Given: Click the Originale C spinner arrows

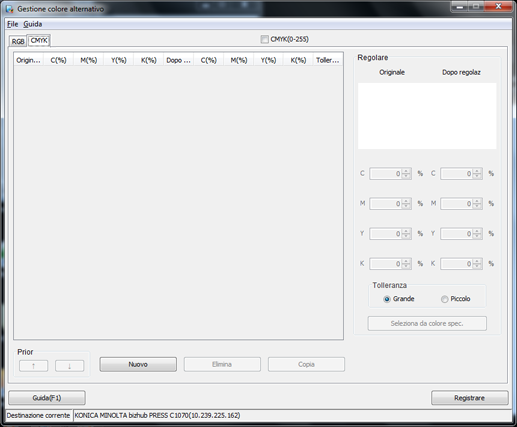Looking at the screenshot, I should [406, 174].
